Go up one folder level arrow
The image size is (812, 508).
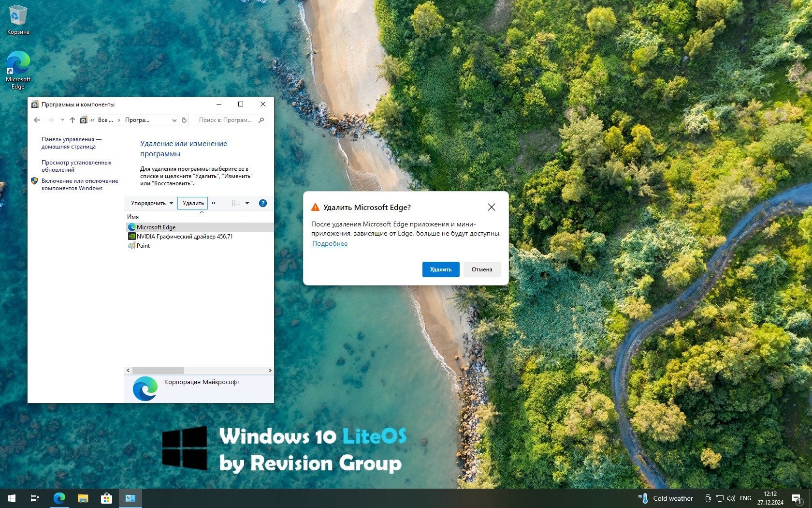[x=72, y=120]
